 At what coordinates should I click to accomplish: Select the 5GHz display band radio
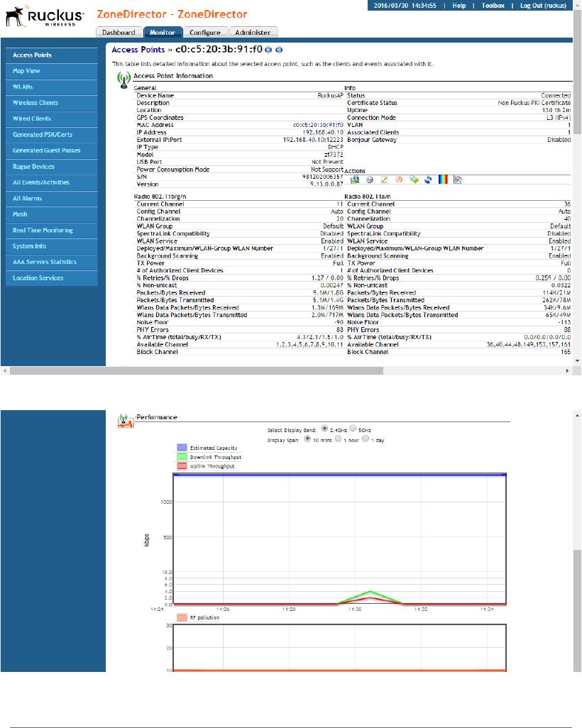click(x=353, y=428)
